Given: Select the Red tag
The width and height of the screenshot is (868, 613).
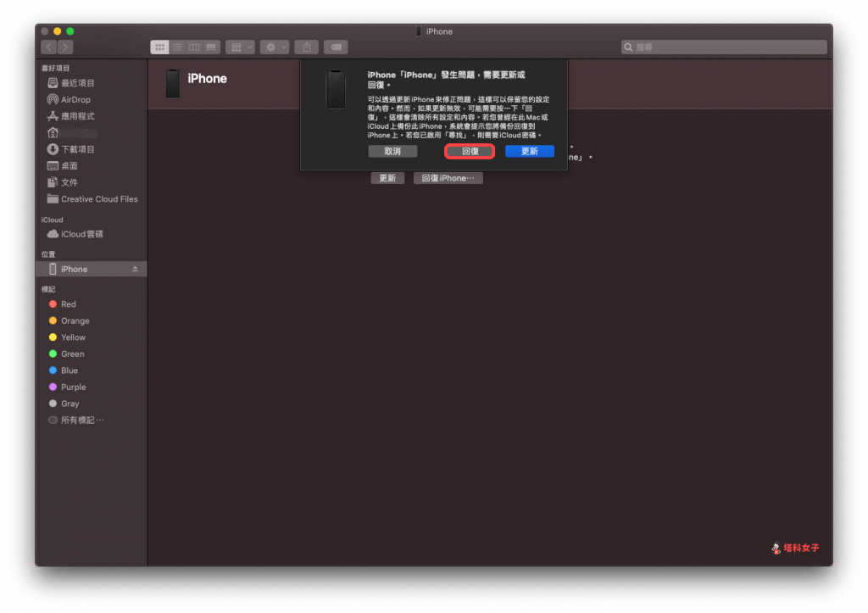Looking at the screenshot, I should pyautogui.click(x=92, y=304).
